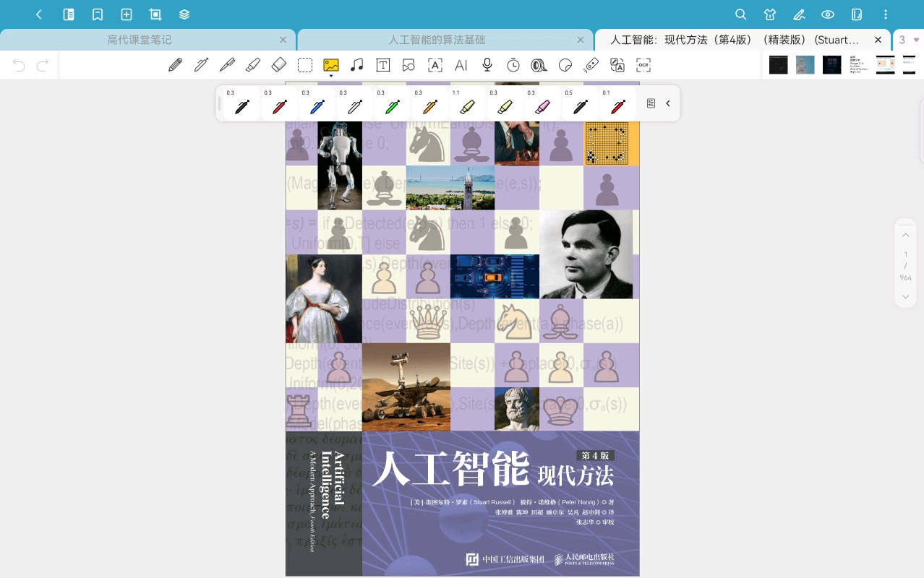924x578 pixels.
Task: Close the 人工智能的算法基础 tab
Action: point(581,40)
